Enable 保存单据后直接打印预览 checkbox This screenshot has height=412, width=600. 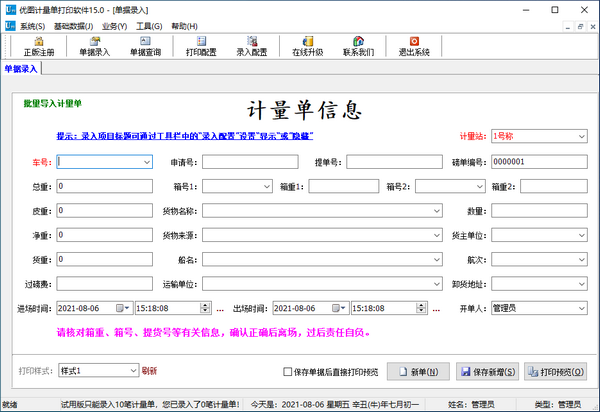[x=289, y=370]
